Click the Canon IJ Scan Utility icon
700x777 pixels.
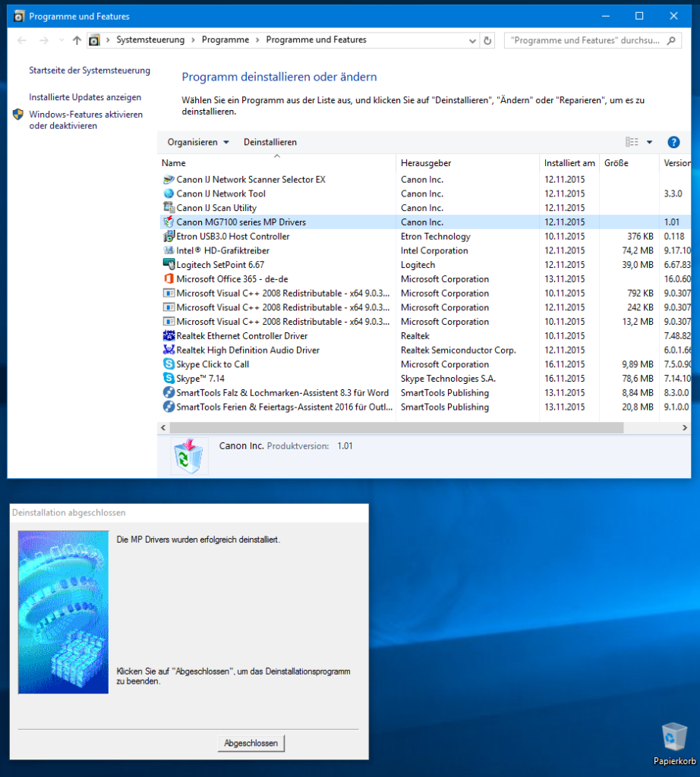(x=169, y=208)
